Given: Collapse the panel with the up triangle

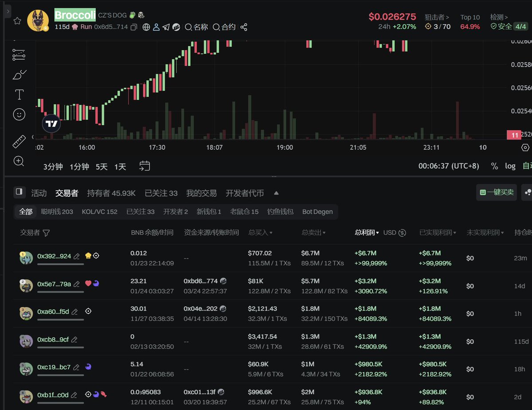Looking at the screenshot, I should 276,193.
